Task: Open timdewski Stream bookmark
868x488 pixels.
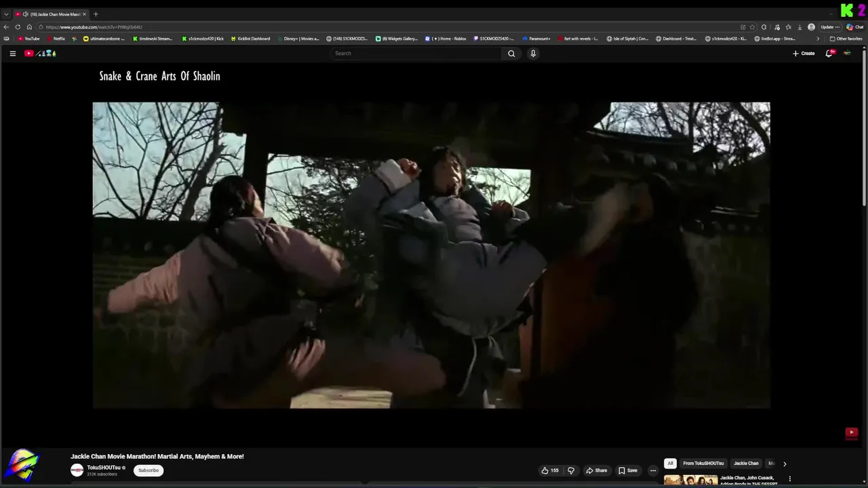Action: coord(153,39)
